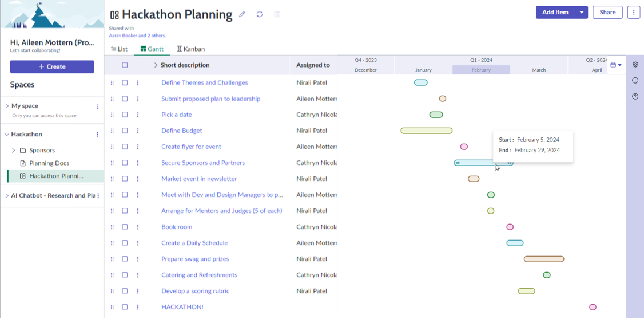The height and width of the screenshot is (319, 644).
Task: Open row menu for Book room
Action: tap(138, 227)
